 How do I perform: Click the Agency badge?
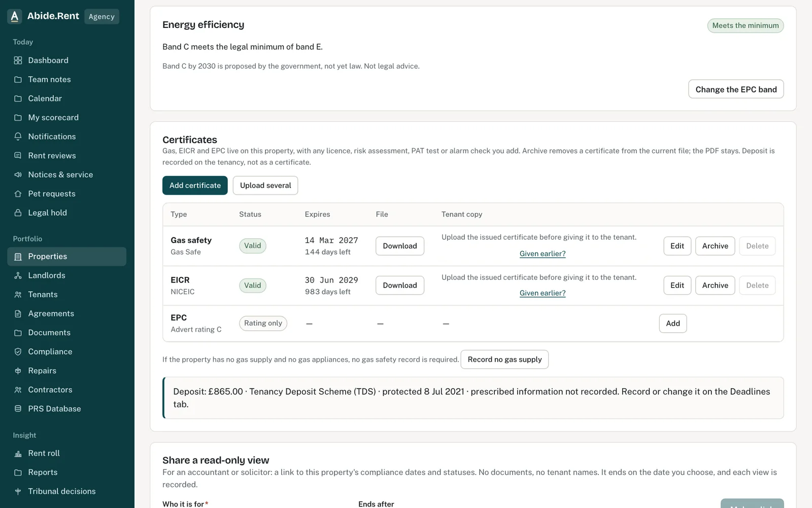point(101,16)
